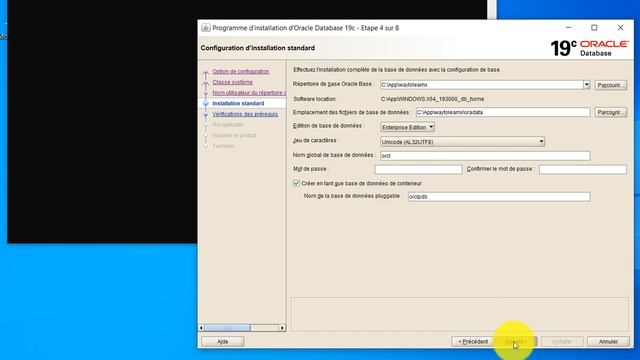Screen dimensions: 640x360
Task: Select Installation standard step
Action: pyautogui.click(x=238, y=103)
